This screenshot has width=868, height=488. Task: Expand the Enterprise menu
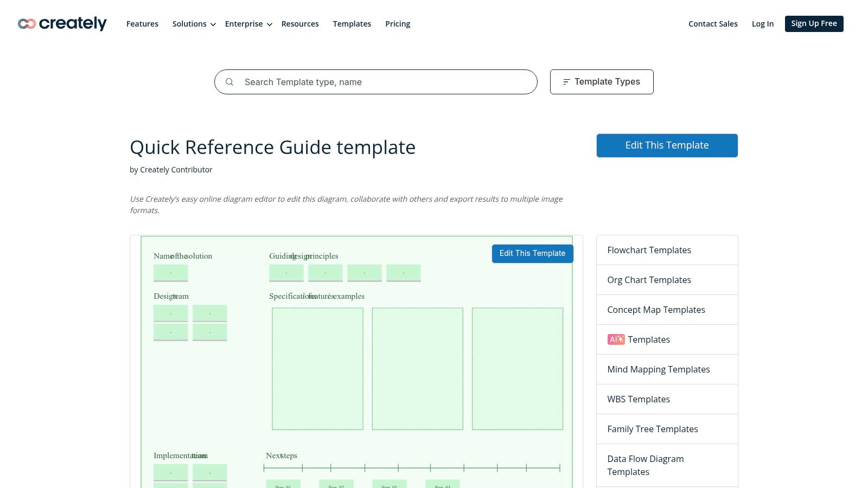click(244, 24)
